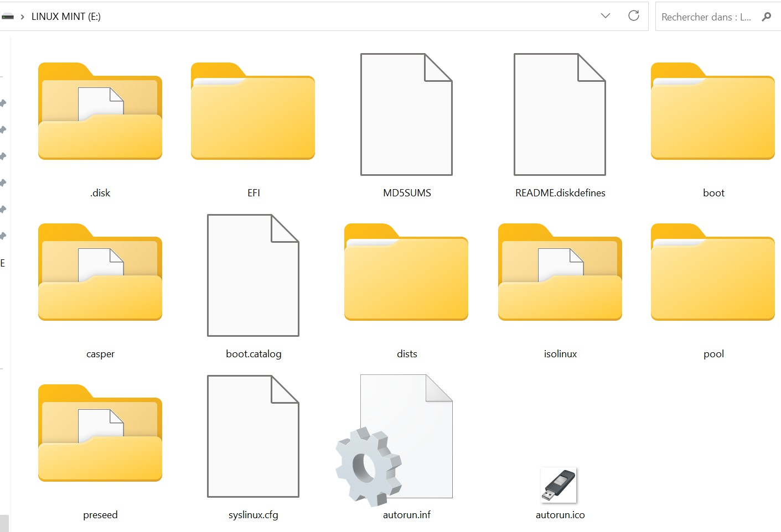This screenshot has height=532, width=781.
Task: Click the 'autorun.ico' file name label
Action: tap(560, 515)
